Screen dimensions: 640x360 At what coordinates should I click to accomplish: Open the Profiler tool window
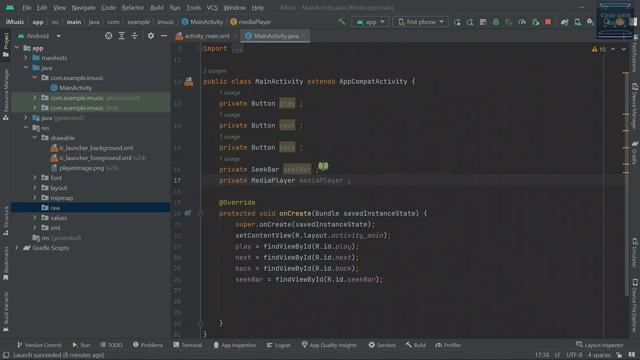(x=448, y=345)
